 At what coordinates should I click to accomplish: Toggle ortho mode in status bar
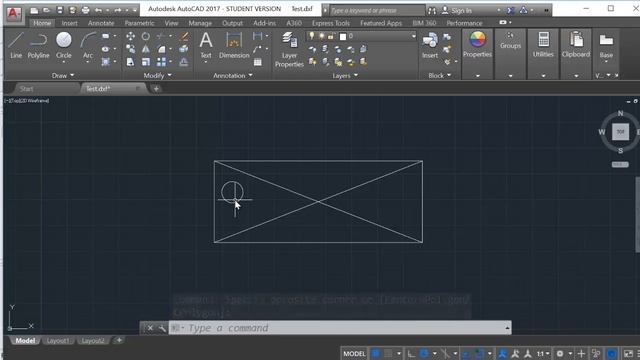[411, 353]
